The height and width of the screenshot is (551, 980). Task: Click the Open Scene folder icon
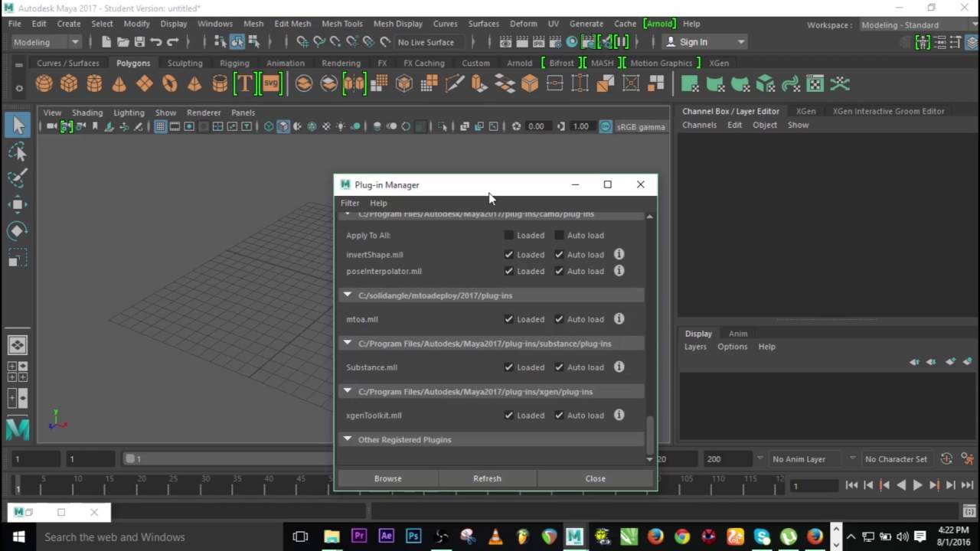tap(122, 42)
